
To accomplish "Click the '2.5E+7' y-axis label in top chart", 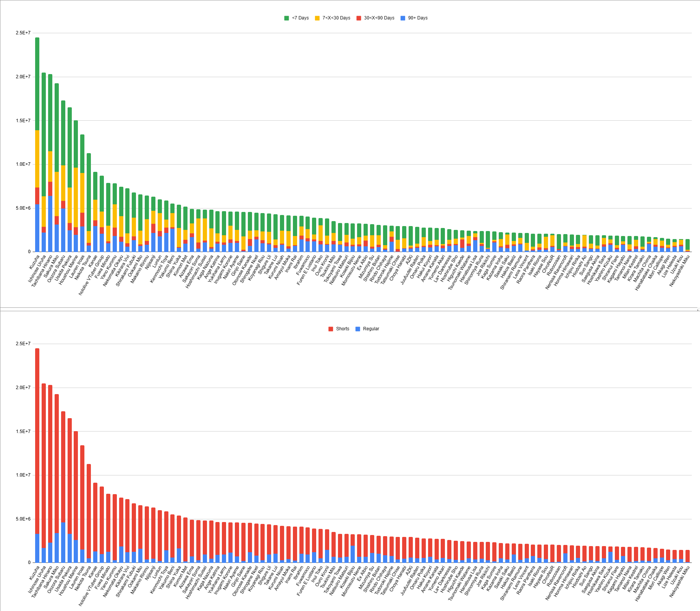I will [23, 33].
